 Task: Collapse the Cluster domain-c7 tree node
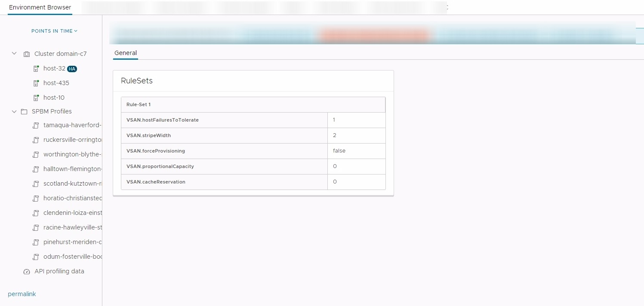pyautogui.click(x=14, y=54)
